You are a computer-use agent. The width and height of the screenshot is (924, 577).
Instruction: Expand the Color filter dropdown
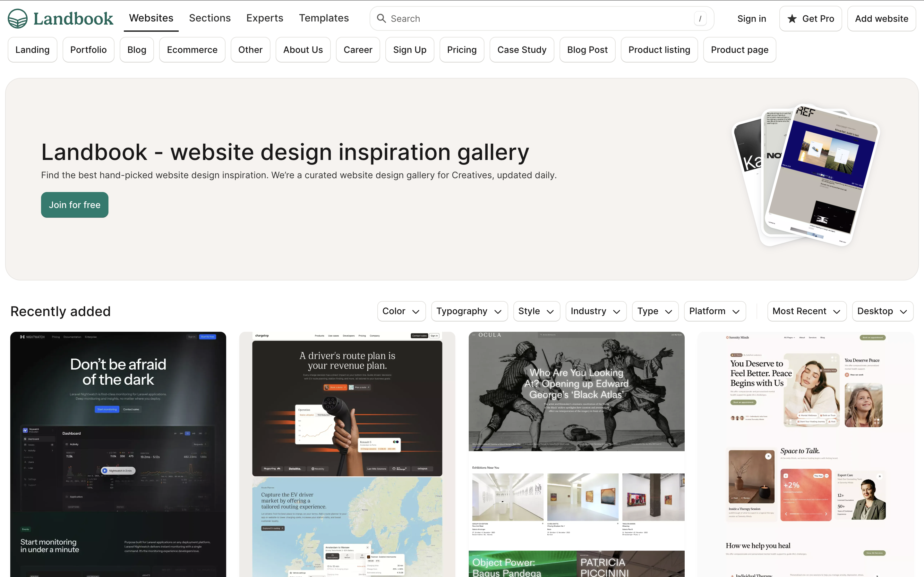401,311
